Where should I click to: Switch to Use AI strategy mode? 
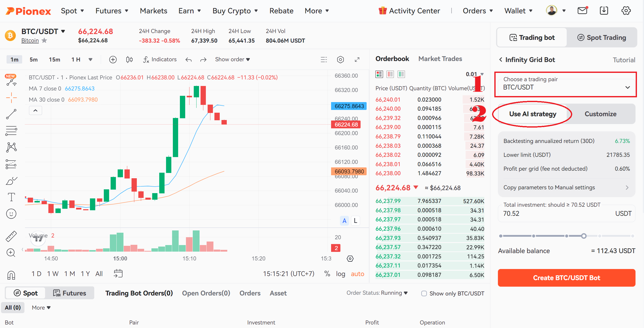click(x=533, y=114)
